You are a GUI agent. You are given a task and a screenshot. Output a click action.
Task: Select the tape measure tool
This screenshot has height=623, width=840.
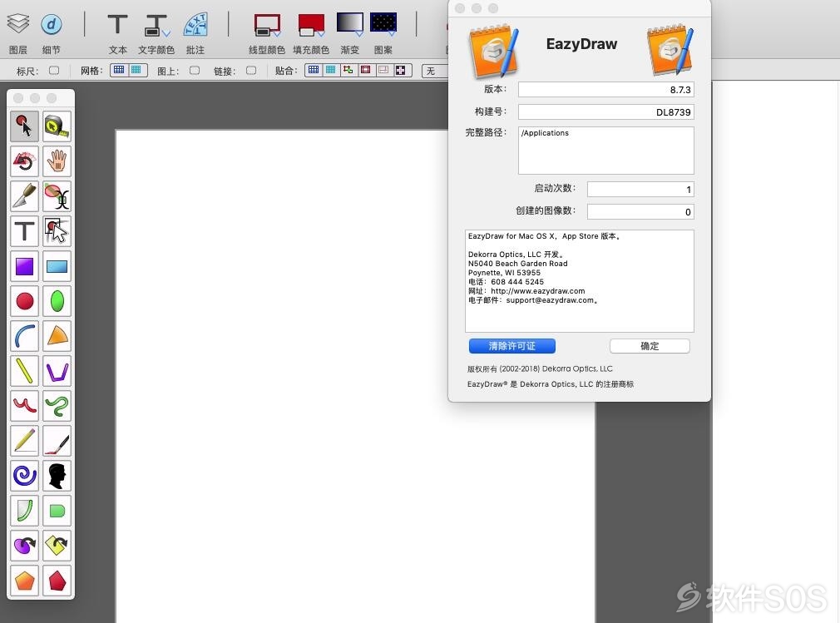click(57, 126)
